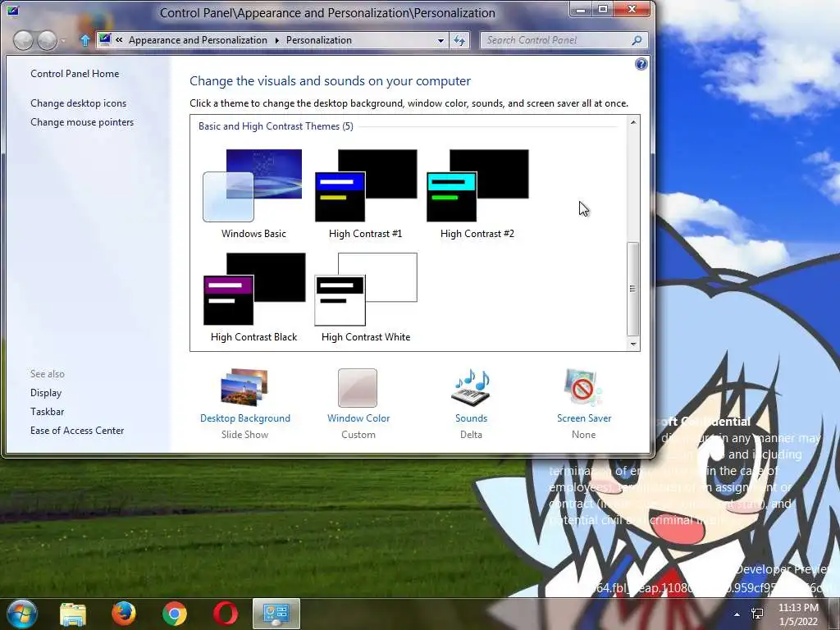Click the Window Color swatch

358,388
